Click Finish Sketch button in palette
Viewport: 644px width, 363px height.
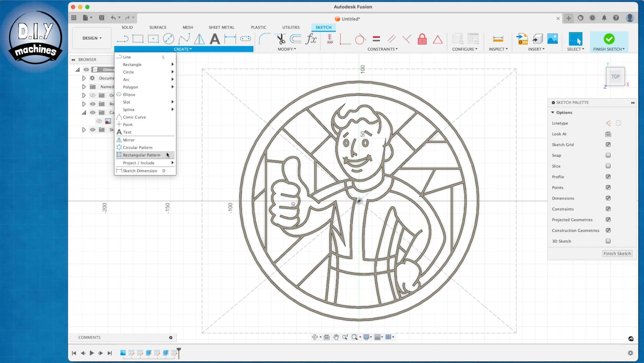pyautogui.click(x=617, y=254)
